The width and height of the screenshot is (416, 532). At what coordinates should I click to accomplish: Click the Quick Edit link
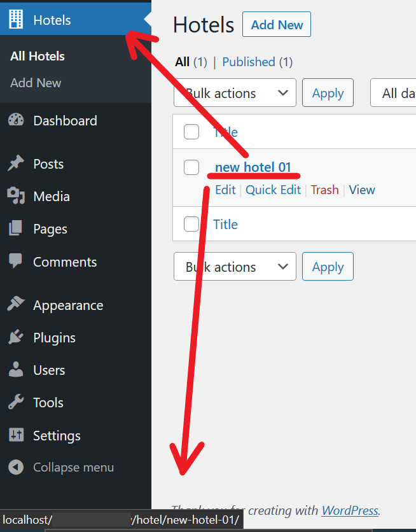click(273, 190)
